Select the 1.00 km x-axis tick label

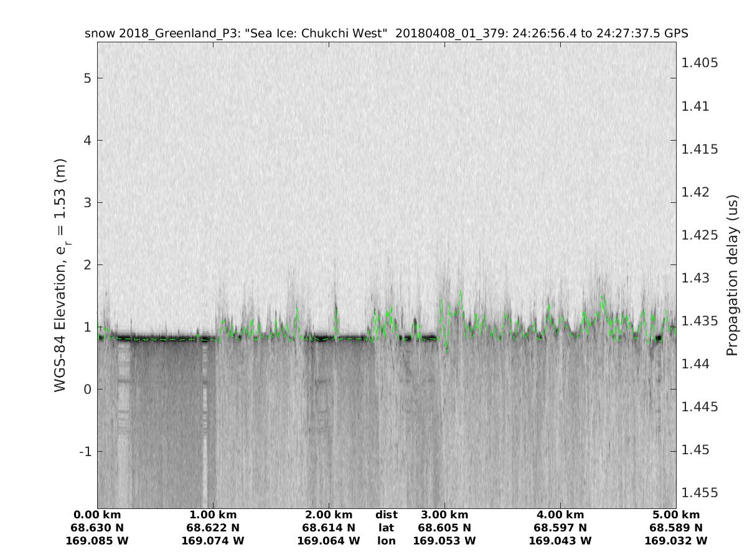[x=213, y=515]
